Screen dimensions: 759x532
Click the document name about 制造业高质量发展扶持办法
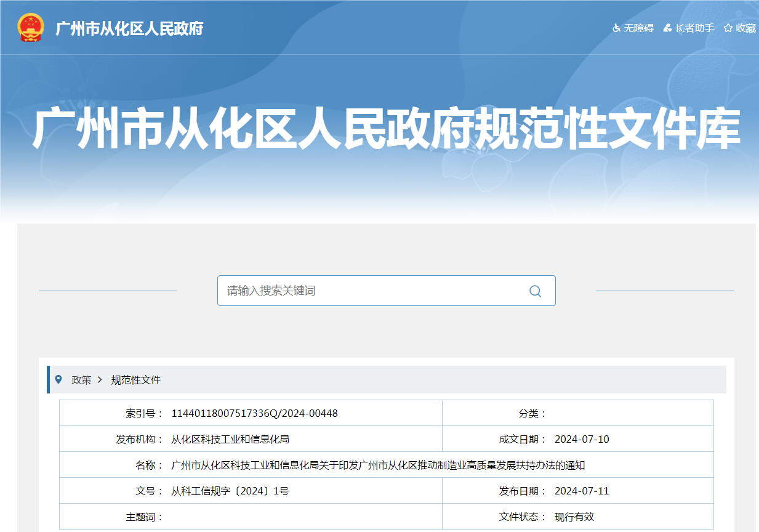click(378, 465)
